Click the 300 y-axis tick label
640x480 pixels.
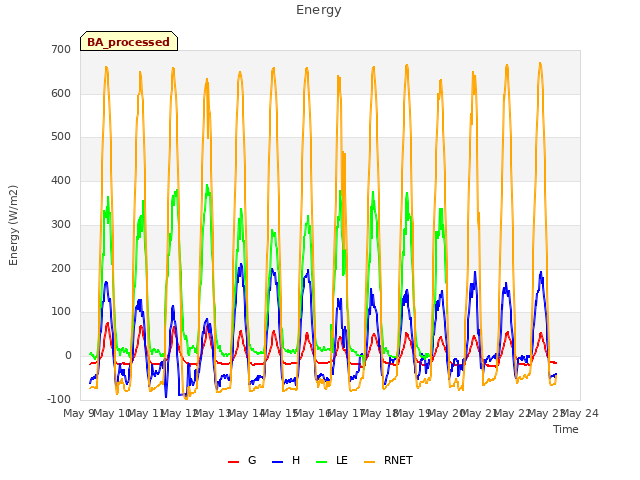[x=61, y=224]
